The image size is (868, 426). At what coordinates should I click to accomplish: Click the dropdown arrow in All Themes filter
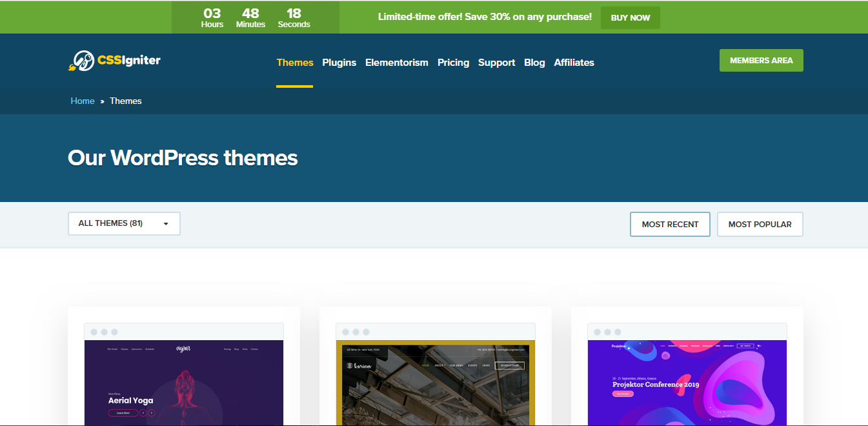coord(166,224)
